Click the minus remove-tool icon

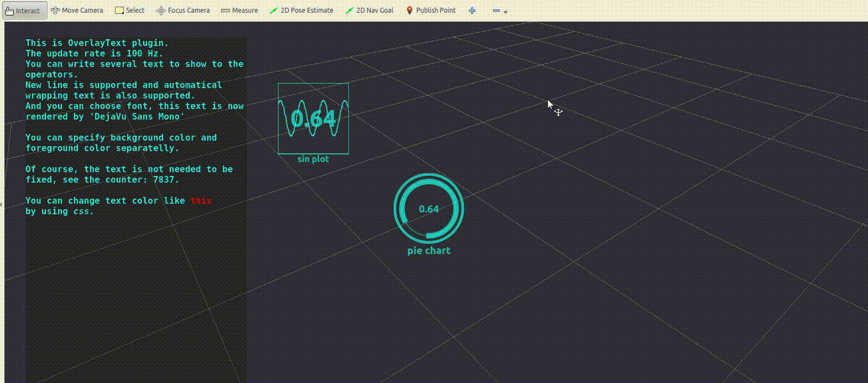496,11
